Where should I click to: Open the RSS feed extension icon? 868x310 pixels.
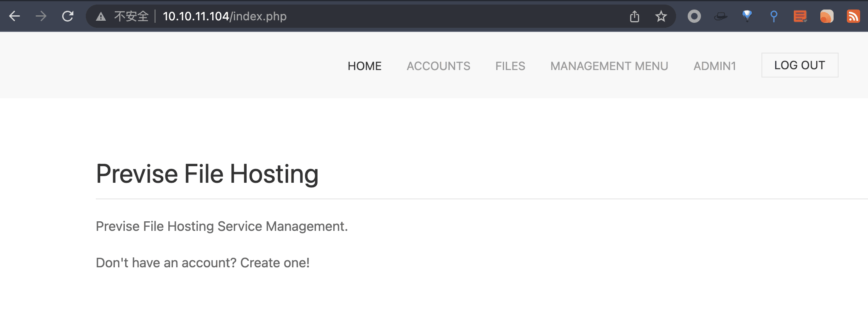click(x=853, y=16)
